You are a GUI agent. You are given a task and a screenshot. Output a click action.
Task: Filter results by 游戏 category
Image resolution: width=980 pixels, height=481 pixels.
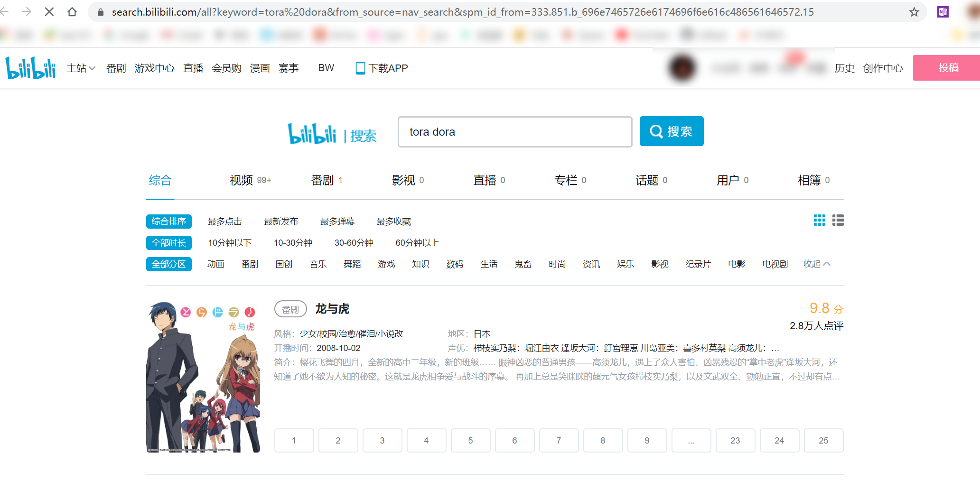pos(386,264)
